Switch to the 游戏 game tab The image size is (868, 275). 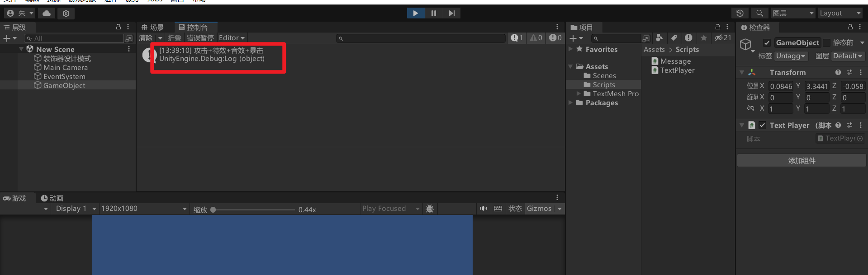coord(14,198)
